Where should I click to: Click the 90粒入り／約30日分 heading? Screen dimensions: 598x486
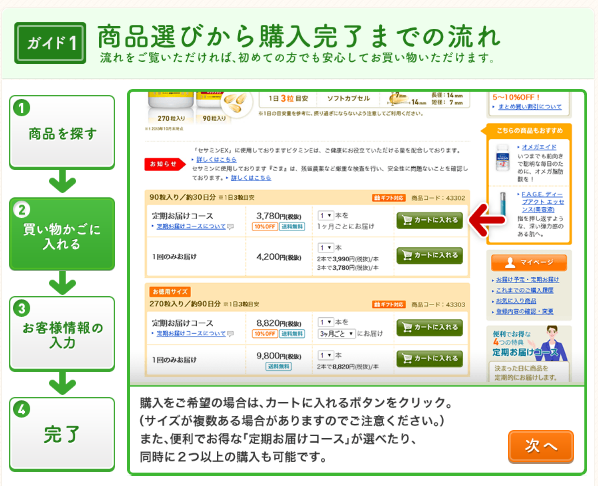[x=182, y=198]
